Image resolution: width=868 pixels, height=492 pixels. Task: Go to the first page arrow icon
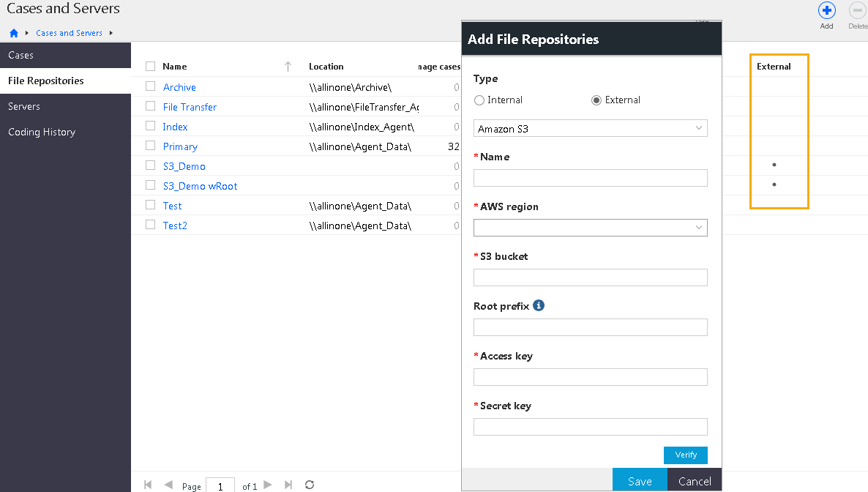pyautogui.click(x=148, y=485)
